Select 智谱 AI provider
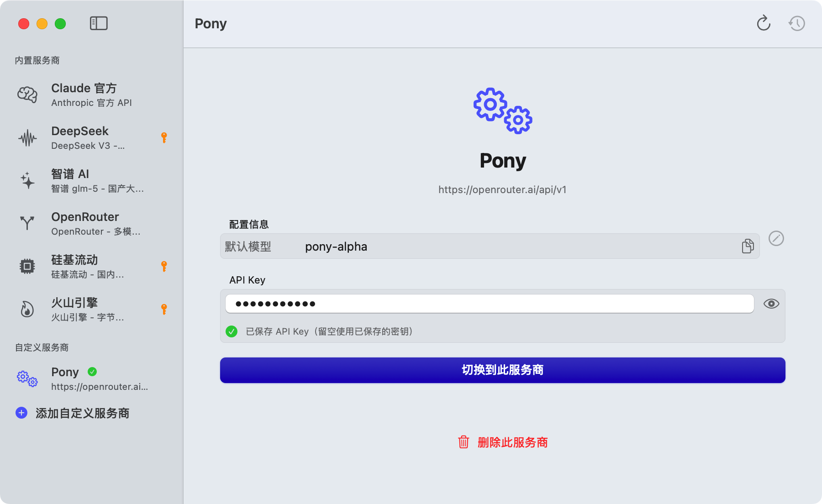The height and width of the screenshot is (504, 822). click(91, 180)
